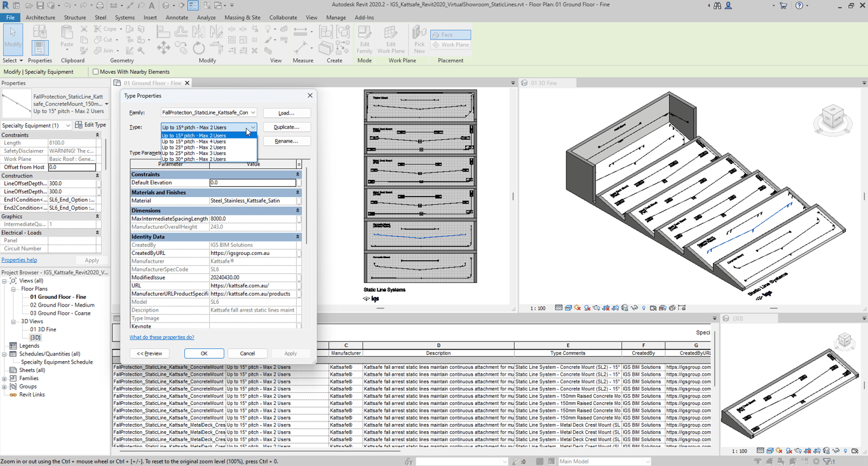Click the 1:100 view scale control

[x=538, y=308]
